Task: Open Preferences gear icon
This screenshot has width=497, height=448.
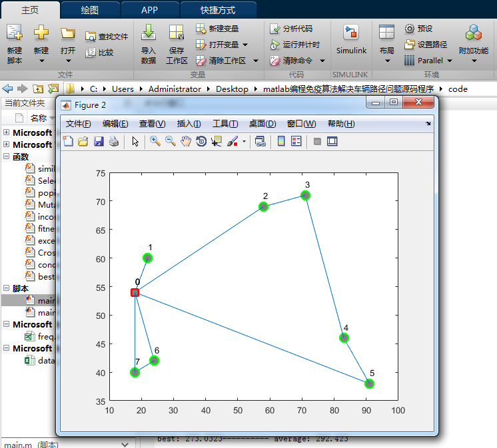Action: [x=409, y=29]
